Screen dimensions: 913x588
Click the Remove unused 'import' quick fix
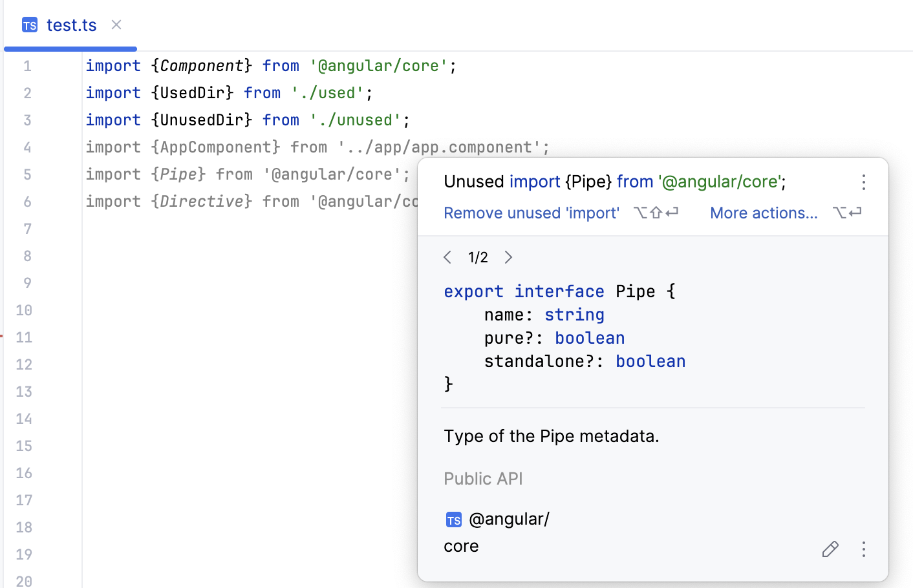coord(532,213)
